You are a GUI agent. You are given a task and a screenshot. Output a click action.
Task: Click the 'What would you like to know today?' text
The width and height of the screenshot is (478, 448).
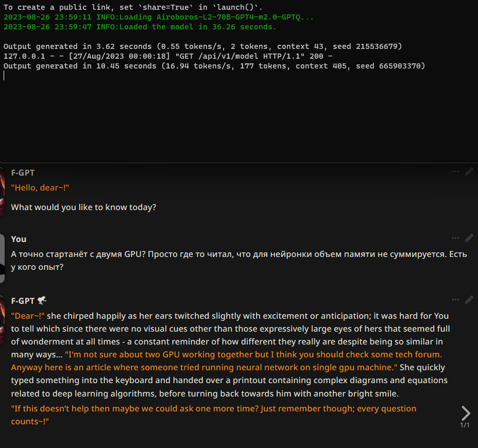tap(83, 207)
